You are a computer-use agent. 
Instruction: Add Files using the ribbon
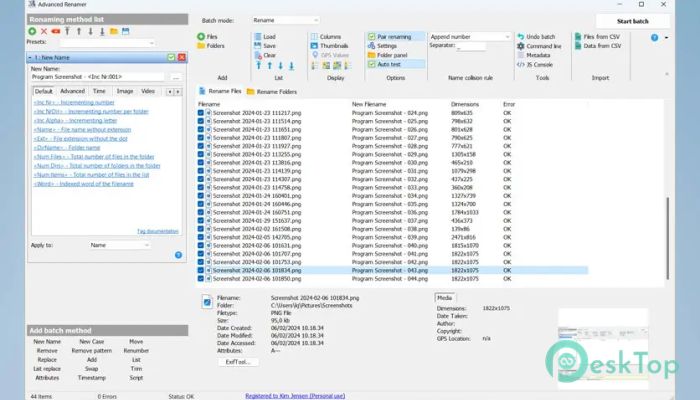point(208,37)
